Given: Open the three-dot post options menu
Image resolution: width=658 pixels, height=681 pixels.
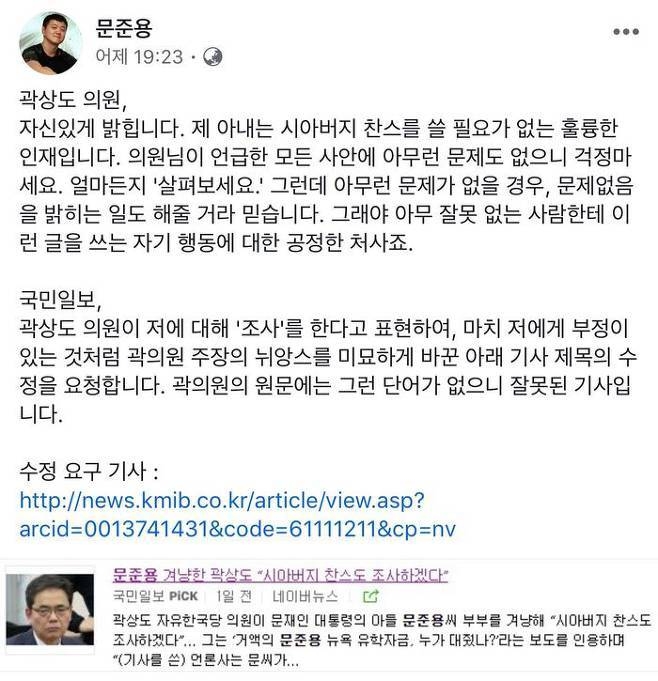Looking at the screenshot, I should (626, 32).
